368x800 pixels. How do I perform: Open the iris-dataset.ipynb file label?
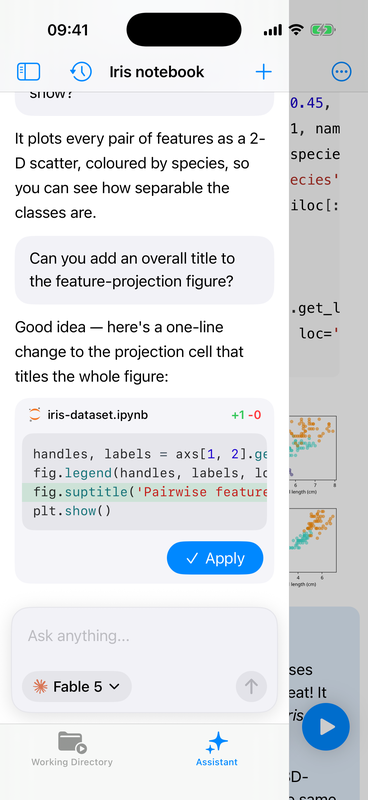pos(97,415)
